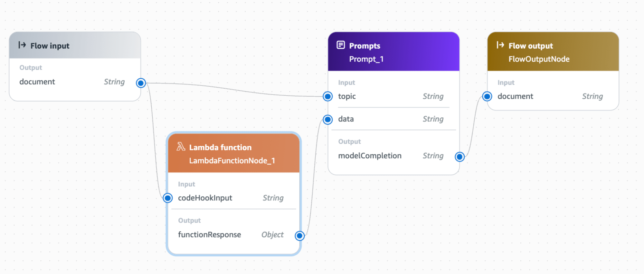Select the Flow input node header
644x274 pixels.
(75, 45)
